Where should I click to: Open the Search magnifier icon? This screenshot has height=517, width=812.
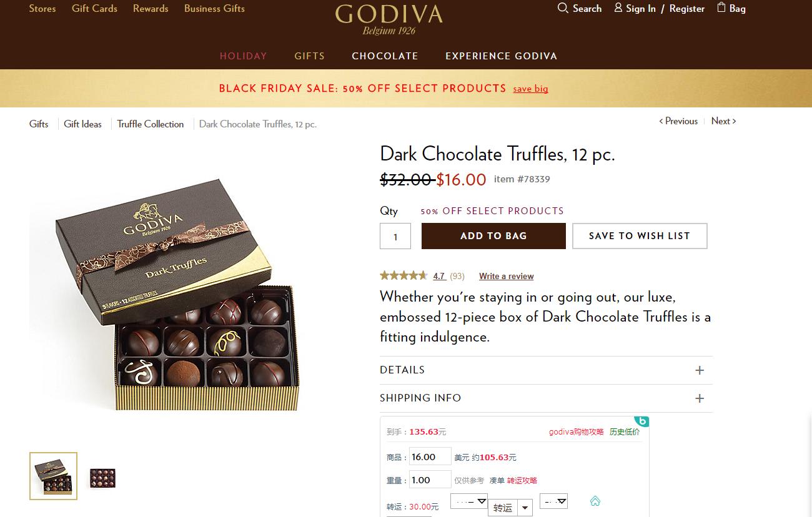pyautogui.click(x=562, y=8)
